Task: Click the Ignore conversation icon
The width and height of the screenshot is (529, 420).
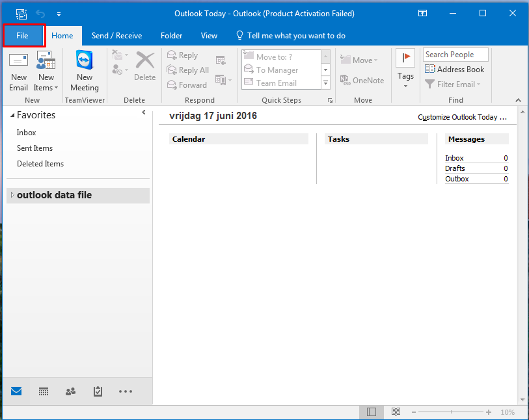Action: [117, 55]
